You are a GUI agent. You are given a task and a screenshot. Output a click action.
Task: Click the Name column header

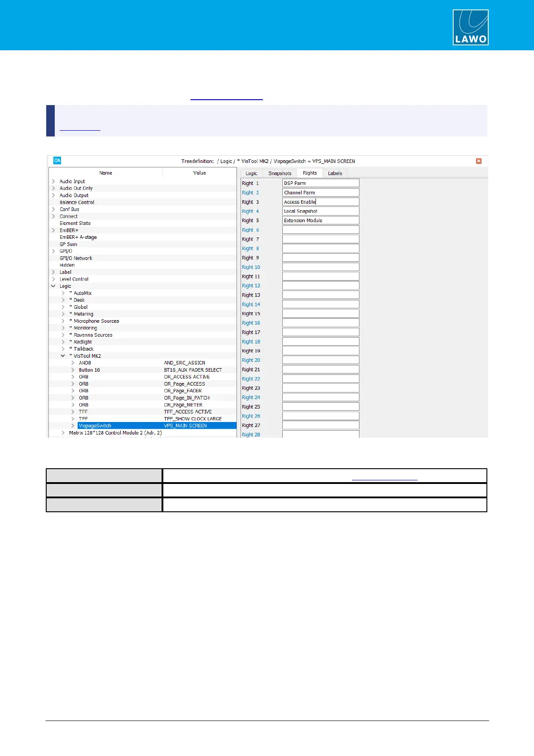[x=105, y=173]
